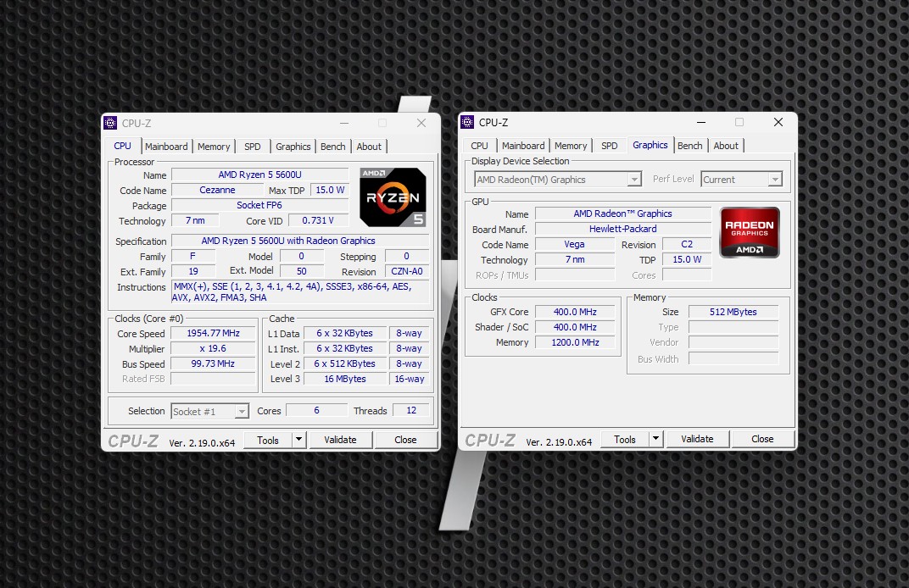Click the L1 Data value 6 x 32 KBytes
The height and width of the screenshot is (588, 909).
pos(345,333)
